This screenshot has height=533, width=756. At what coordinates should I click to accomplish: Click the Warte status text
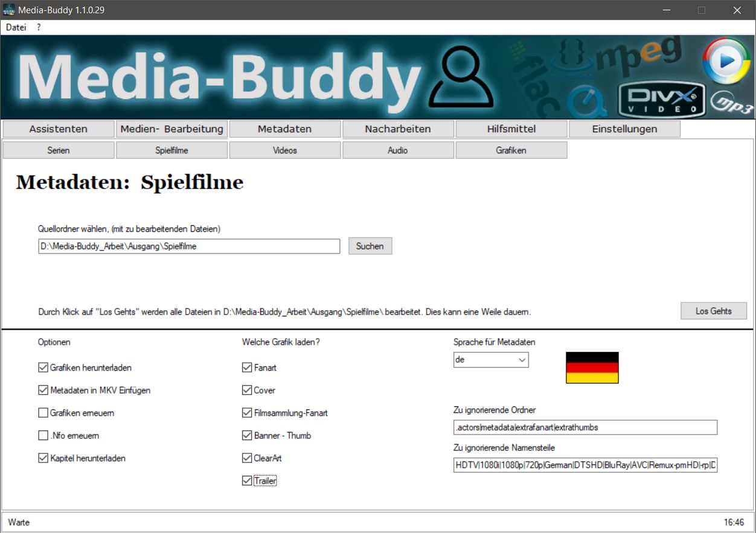pos(19,522)
